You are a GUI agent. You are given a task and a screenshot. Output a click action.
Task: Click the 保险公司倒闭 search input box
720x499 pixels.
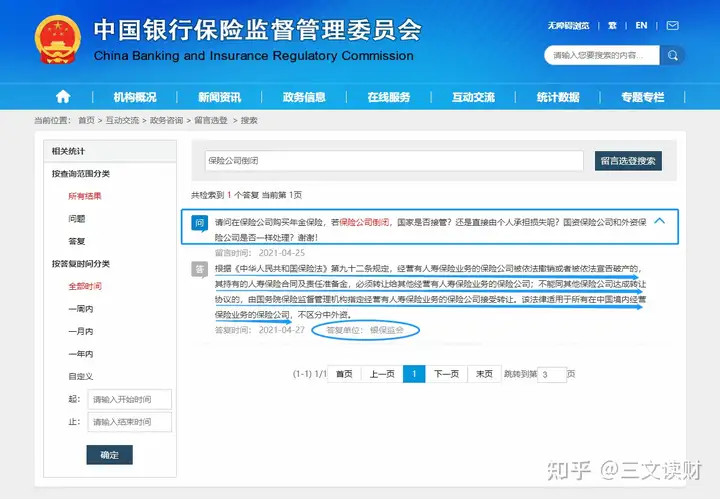coord(394,161)
